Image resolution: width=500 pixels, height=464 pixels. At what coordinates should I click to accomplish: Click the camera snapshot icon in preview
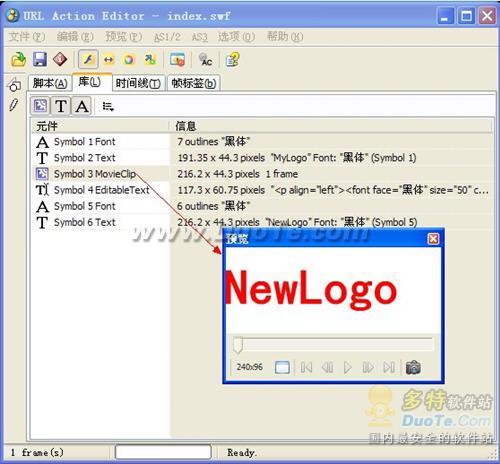tap(413, 367)
